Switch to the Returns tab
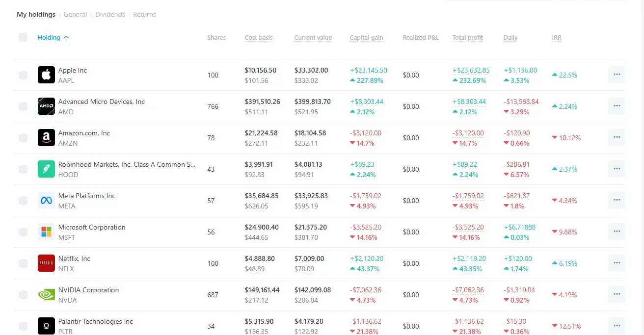 [x=144, y=15]
